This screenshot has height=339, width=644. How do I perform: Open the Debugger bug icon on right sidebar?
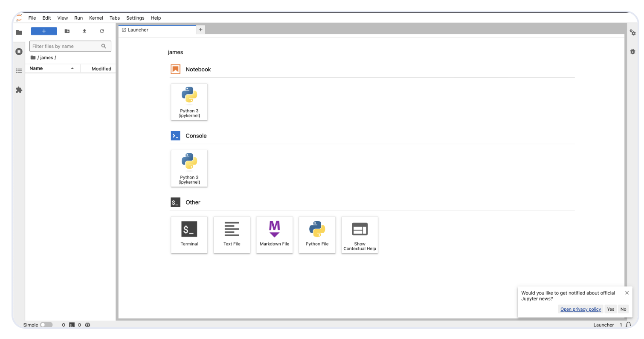[633, 52]
